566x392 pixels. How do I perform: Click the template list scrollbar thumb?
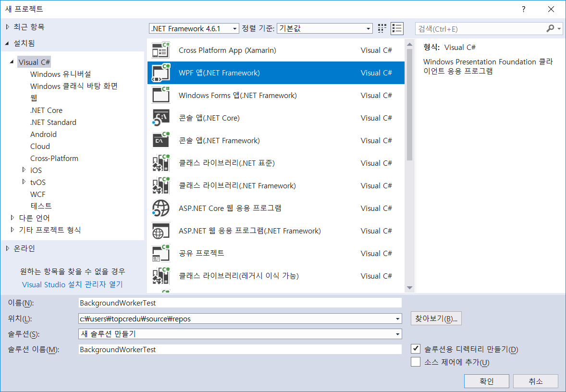tap(409, 105)
